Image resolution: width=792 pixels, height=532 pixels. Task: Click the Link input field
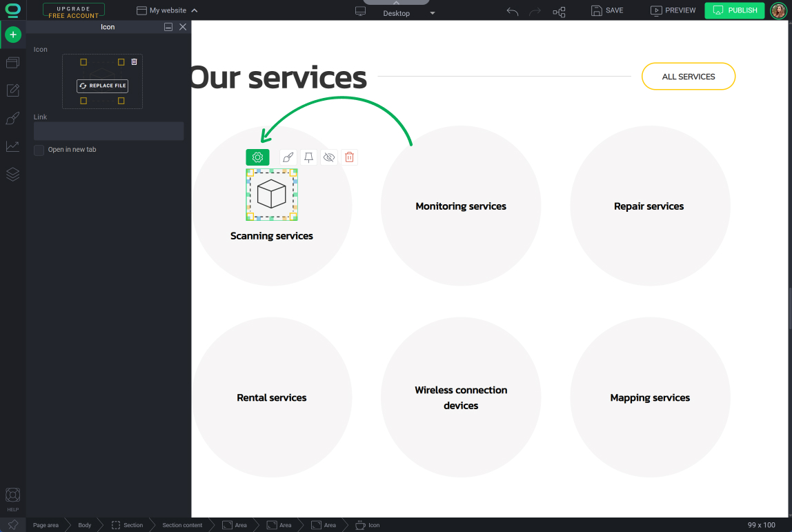[108, 131]
